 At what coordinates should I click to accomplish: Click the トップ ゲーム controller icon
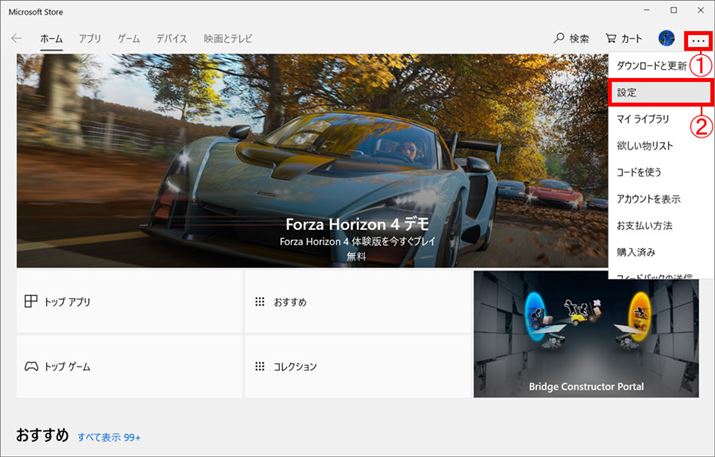pos(31,366)
